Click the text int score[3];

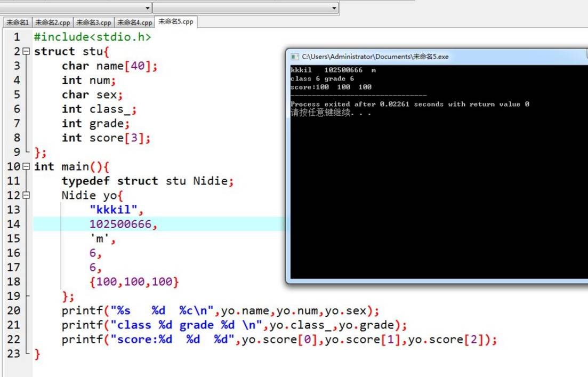[x=106, y=138]
